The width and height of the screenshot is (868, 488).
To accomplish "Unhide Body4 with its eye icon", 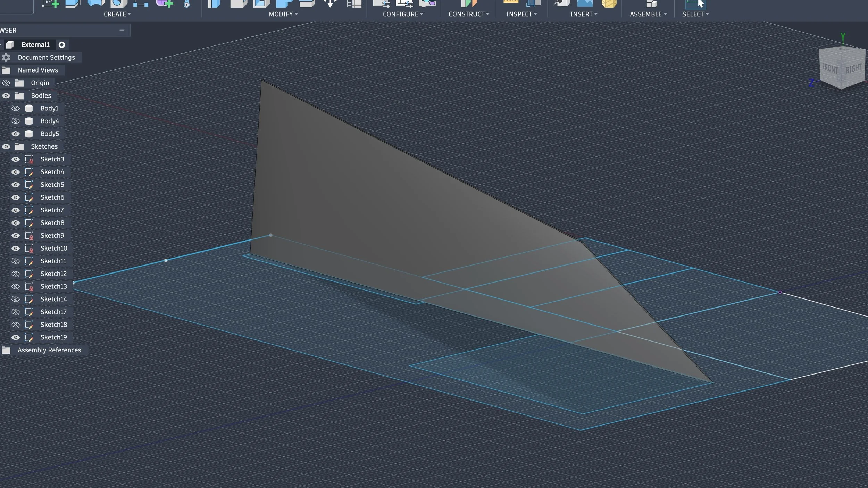I will [x=16, y=121].
